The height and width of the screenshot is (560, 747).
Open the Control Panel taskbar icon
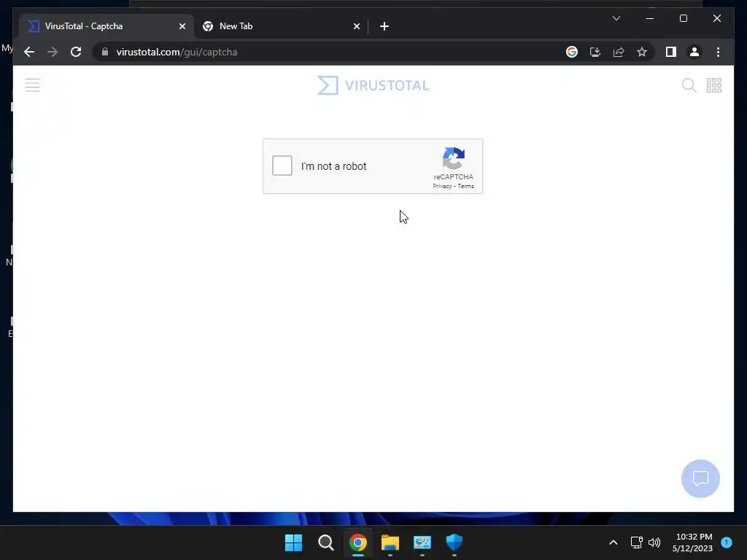point(422,542)
